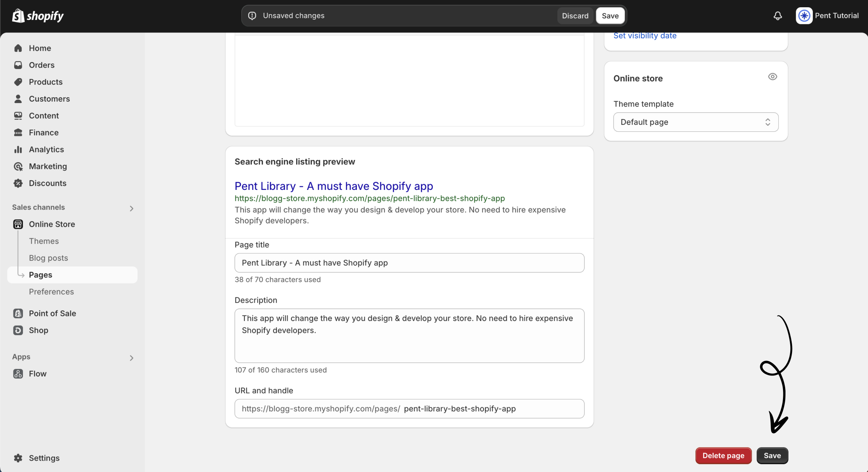The image size is (868, 472).
Task: Click the Discounts badge icon
Action: point(18,183)
